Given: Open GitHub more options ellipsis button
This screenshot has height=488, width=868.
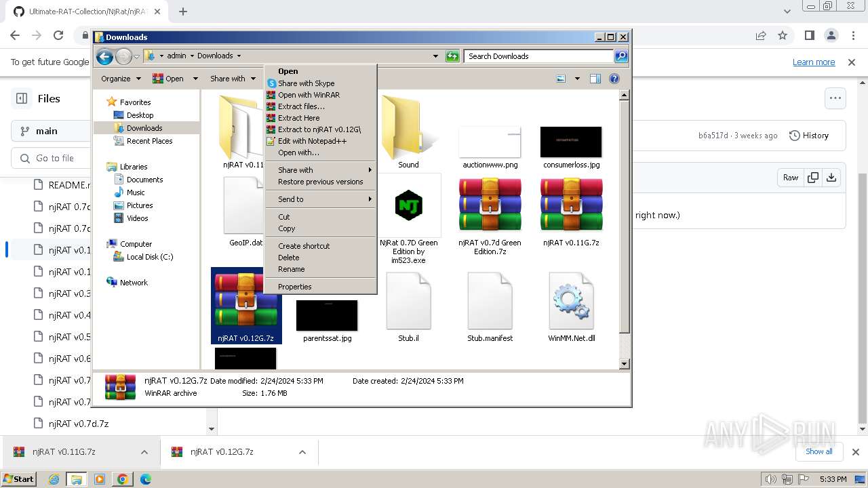Looking at the screenshot, I should tap(835, 98).
